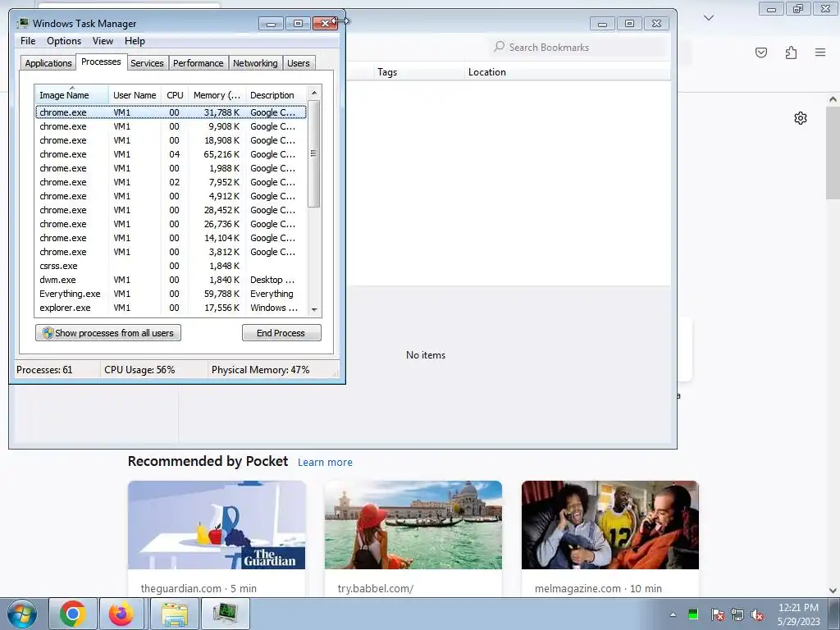The image size is (840, 630).
Task: Open The Guardian article thumbnail
Action: click(217, 525)
